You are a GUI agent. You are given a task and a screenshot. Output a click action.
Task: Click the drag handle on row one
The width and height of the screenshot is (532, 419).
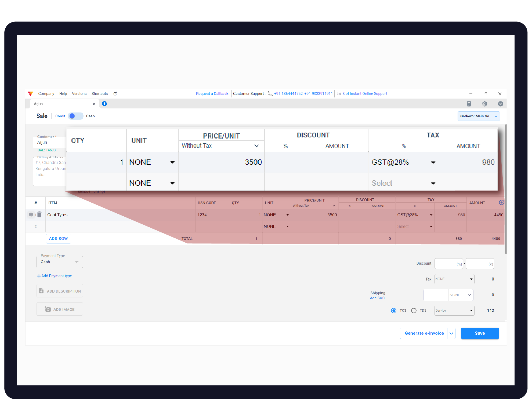coord(31,214)
